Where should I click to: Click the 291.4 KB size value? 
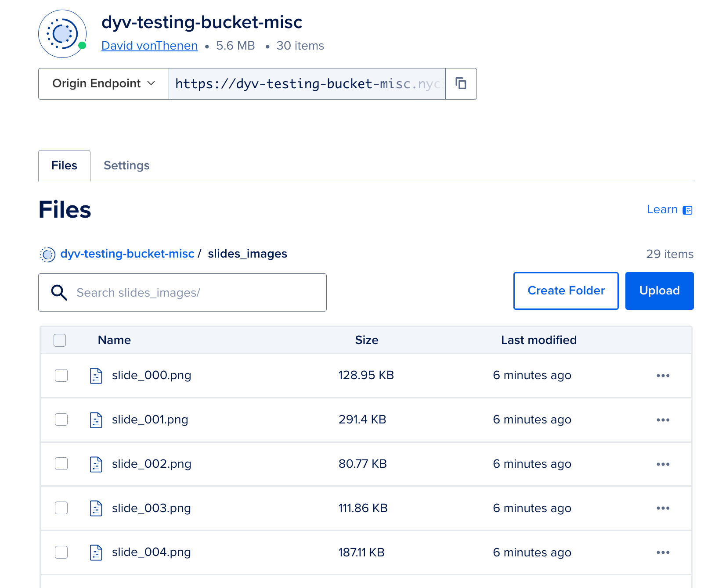point(362,419)
